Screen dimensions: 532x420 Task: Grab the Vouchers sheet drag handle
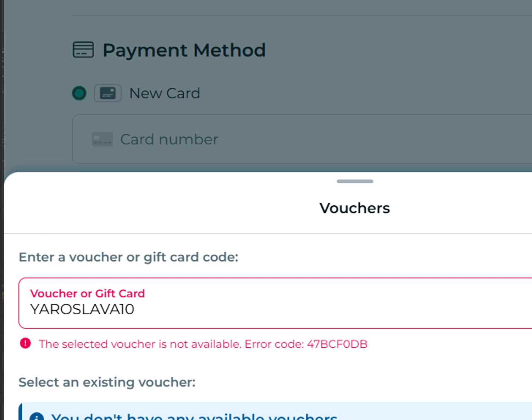pos(355,181)
